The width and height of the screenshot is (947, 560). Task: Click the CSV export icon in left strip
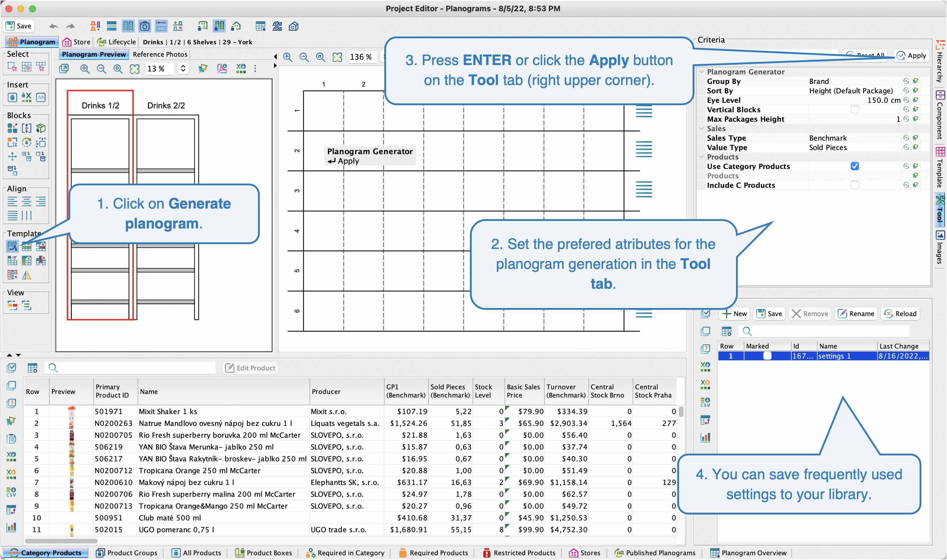[x=11, y=492]
